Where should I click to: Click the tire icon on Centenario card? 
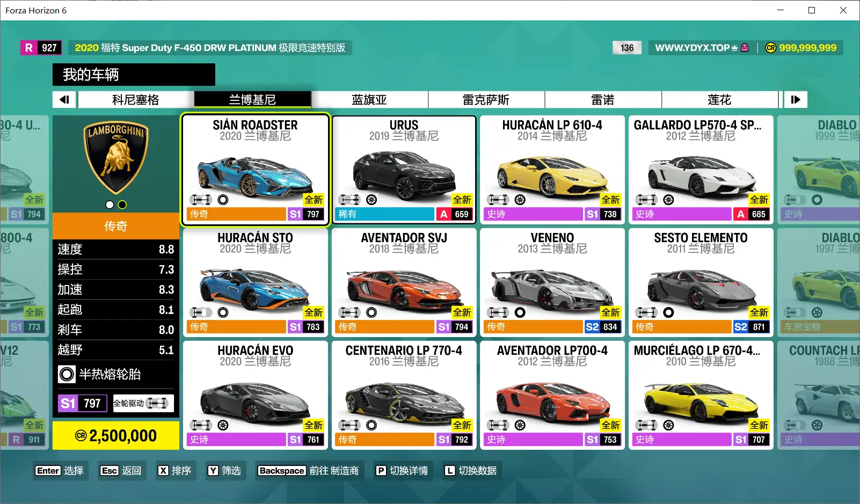[x=371, y=425]
